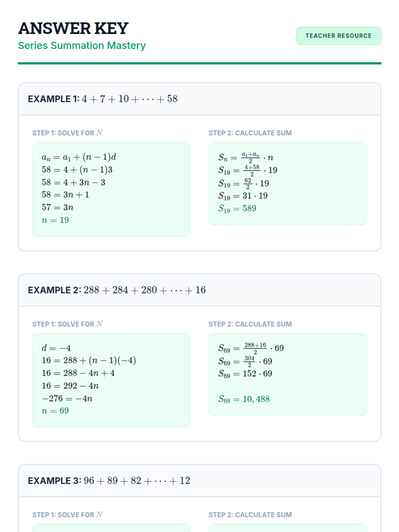Viewport: 399px width, 532px height.
Task: Click the 57 = 3n equation line
Action: click(x=58, y=207)
